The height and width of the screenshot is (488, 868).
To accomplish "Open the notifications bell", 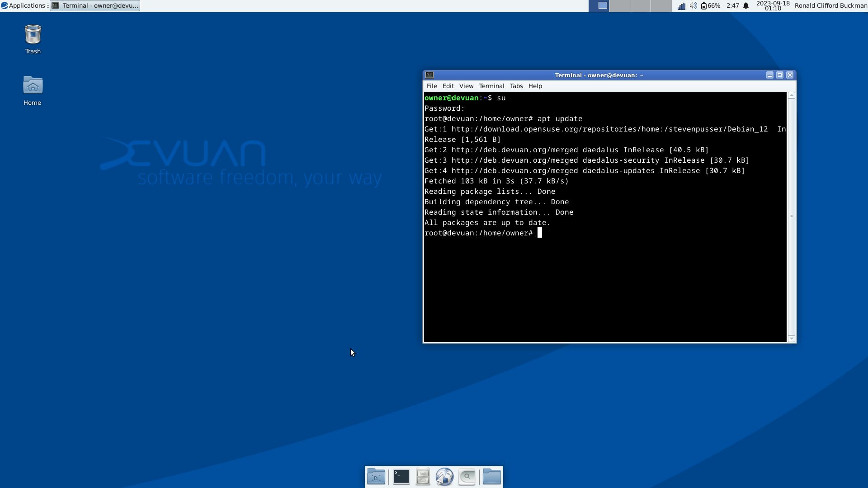I will (x=746, y=6).
